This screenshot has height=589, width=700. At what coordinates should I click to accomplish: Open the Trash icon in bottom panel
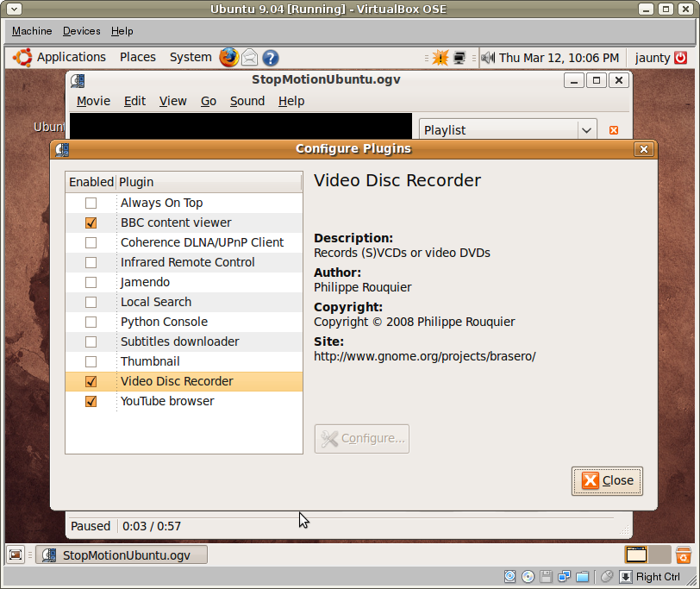[684, 555]
